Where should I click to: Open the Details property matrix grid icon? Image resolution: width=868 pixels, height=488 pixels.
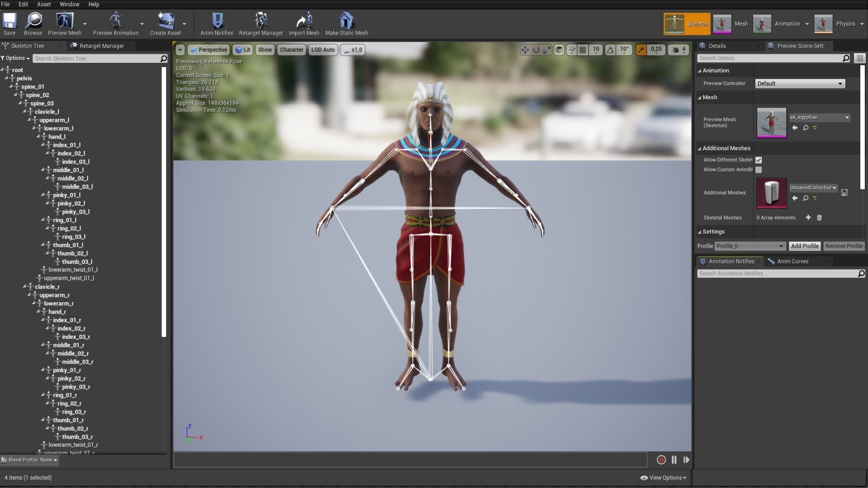tap(859, 58)
